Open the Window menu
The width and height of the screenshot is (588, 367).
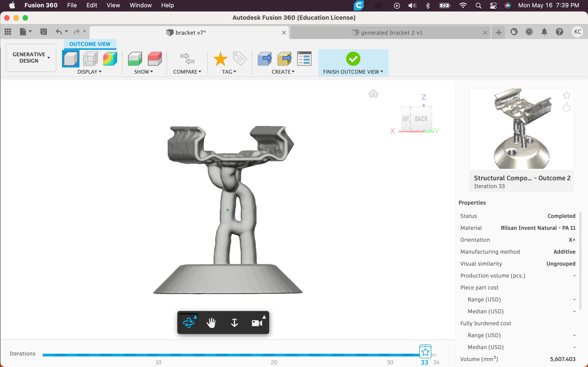click(x=140, y=5)
